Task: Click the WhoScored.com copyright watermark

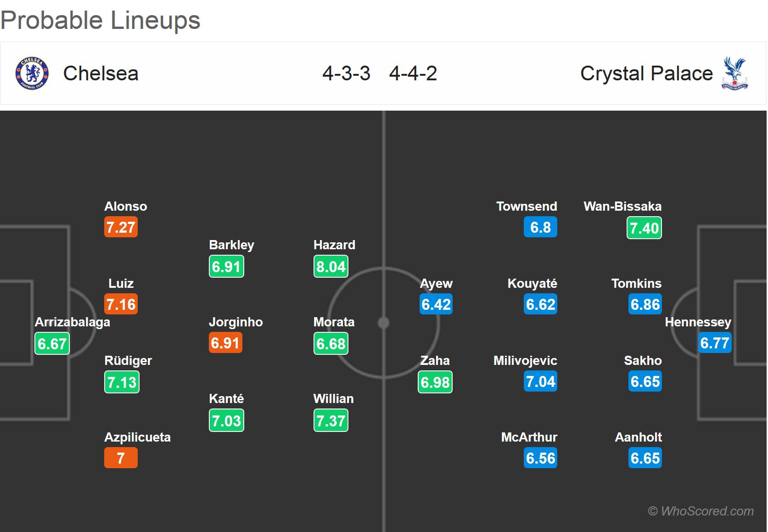Action: [701, 511]
